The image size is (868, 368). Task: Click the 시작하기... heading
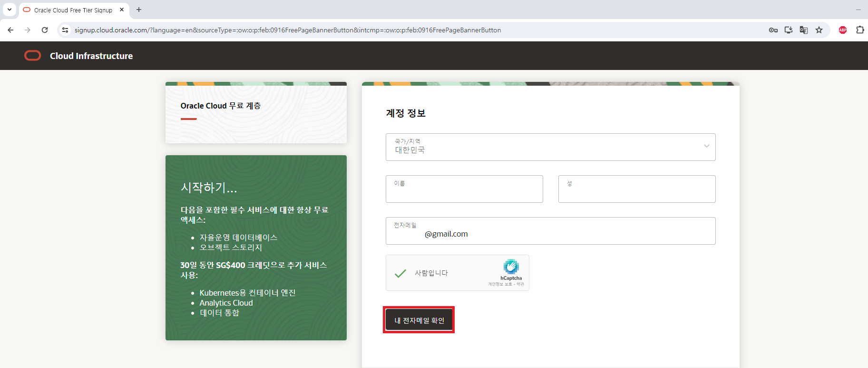click(x=209, y=188)
